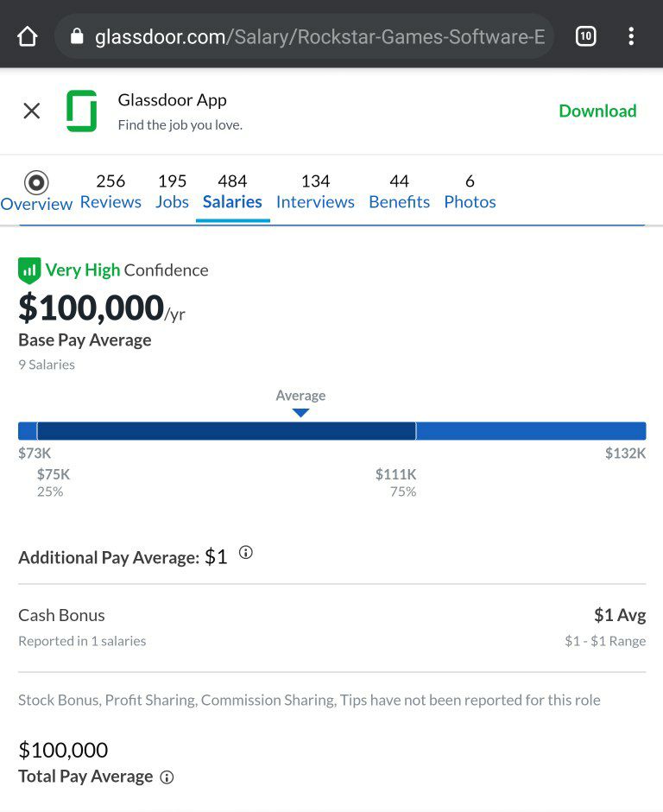
Task: Tap the green Glassdoor app logo
Action: pos(82,111)
